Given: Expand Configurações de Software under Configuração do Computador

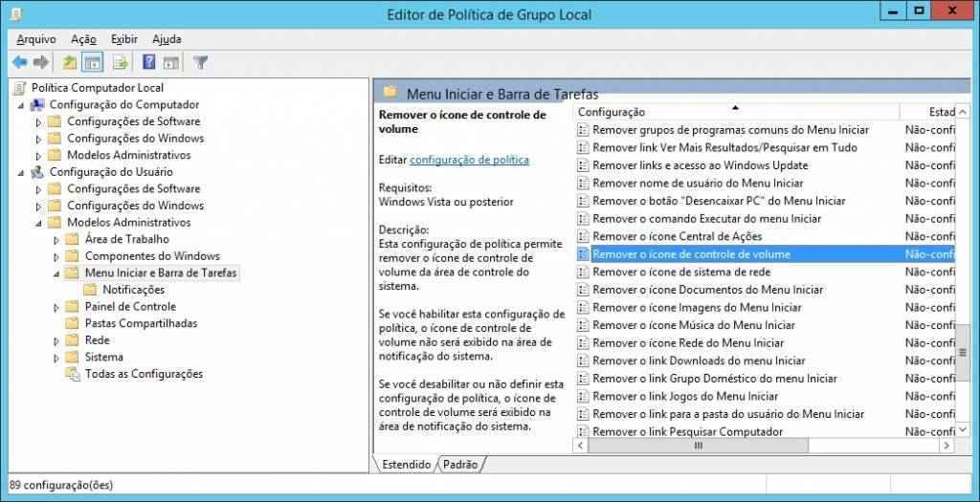Looking at the screenshot, I should 38,121.
